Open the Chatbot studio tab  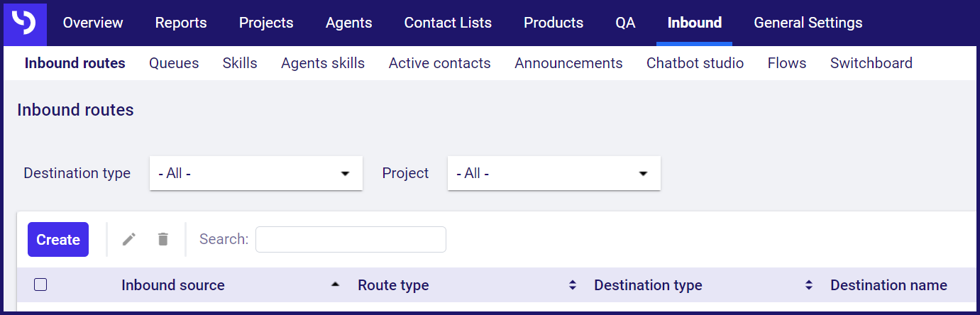695,63
